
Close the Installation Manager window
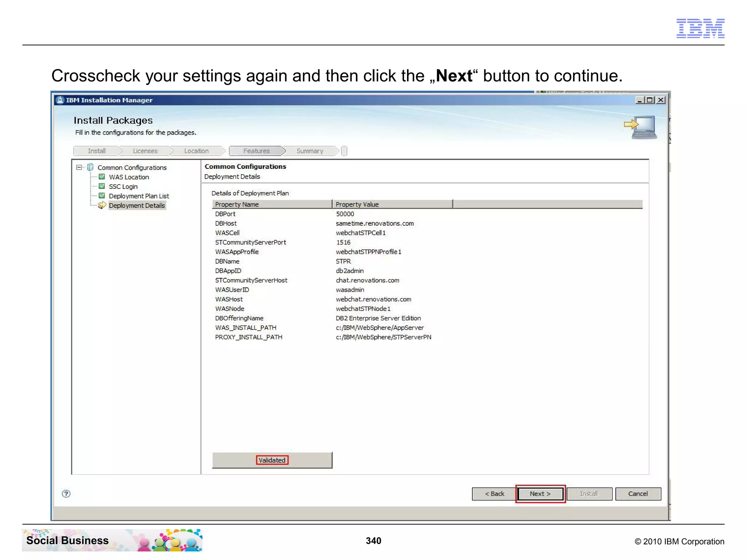pos(661,100)
